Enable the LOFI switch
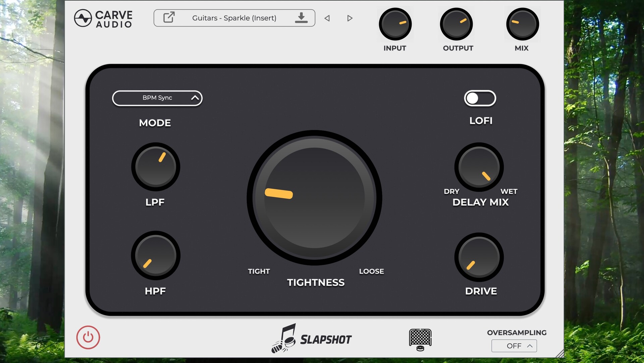The width and height of the screenshot is (644, 363). 480,99
